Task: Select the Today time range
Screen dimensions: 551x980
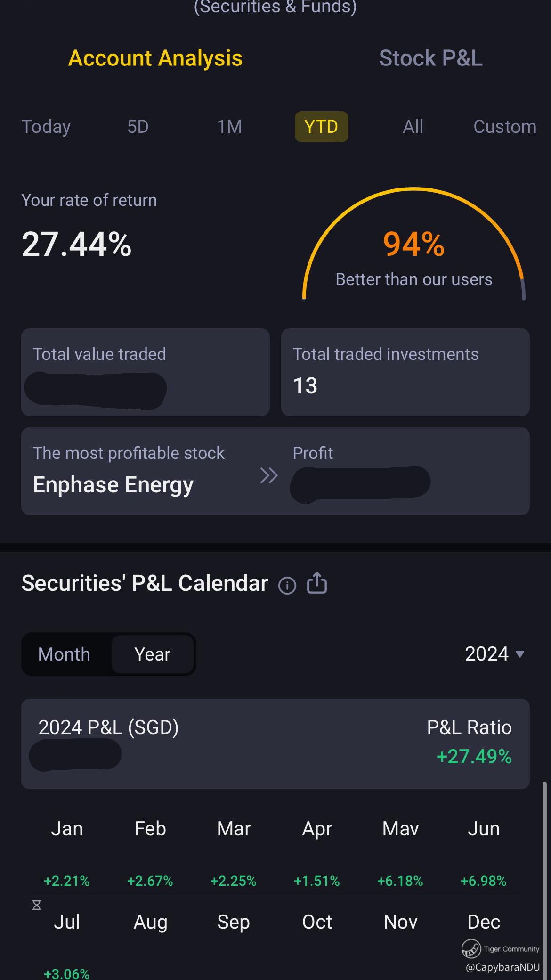Action: (46, 127)
